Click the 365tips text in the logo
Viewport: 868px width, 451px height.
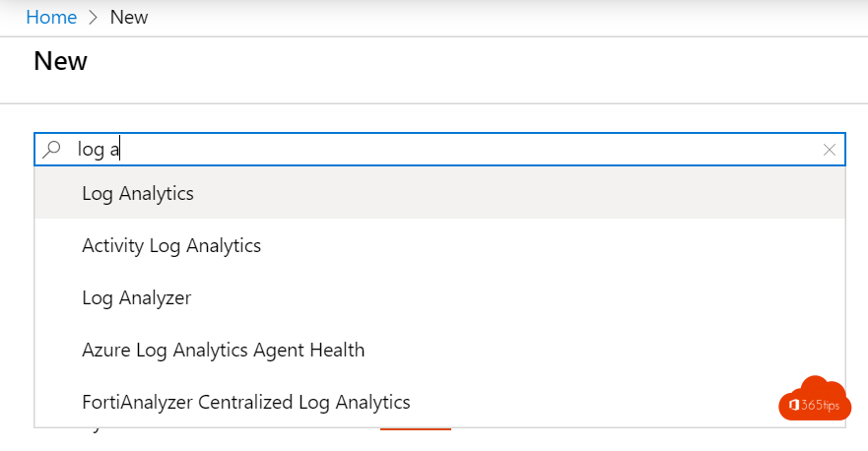(822, 406)
